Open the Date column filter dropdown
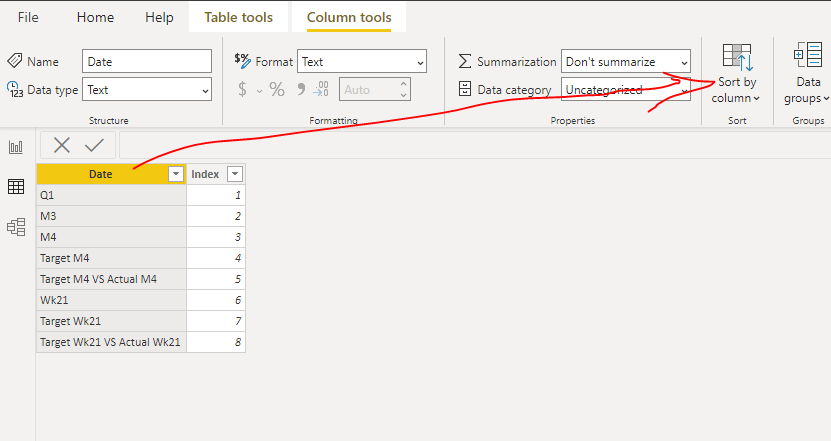Viewport: 831px width, 441px height. tap(176, 174)
